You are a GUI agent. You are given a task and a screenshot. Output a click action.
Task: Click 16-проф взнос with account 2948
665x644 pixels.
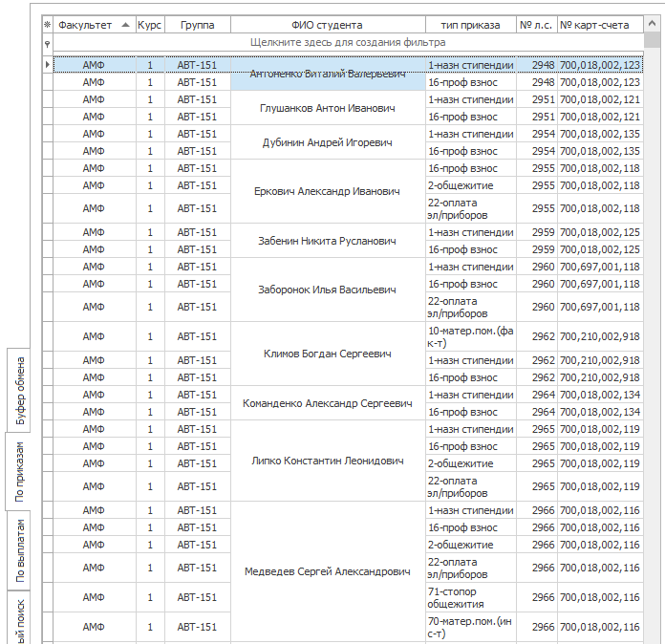[x=471, y=82]
